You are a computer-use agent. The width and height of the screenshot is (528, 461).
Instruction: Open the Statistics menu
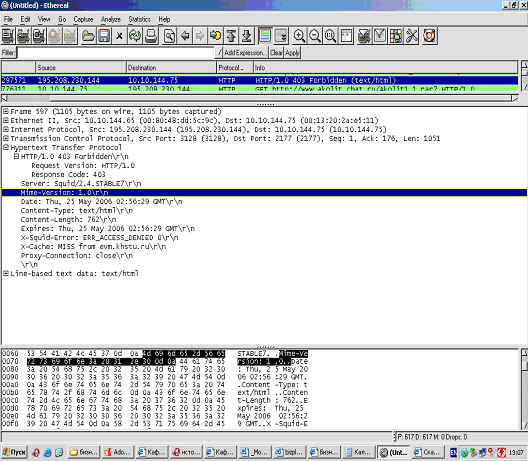[139, 20]
